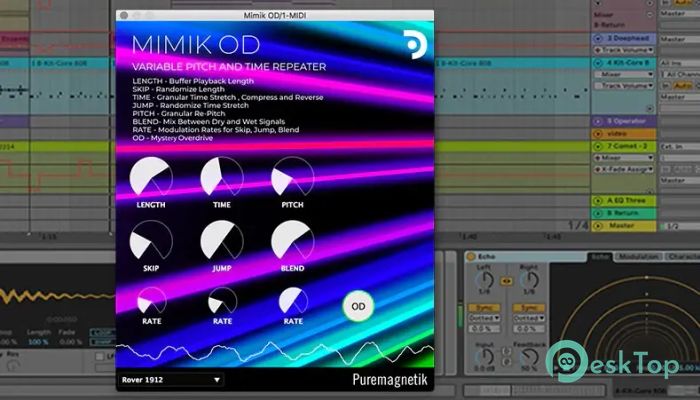Switch to Echo's Echo tab
Image resolution: width=700 pixels, height=400 pixels.
point(600,257)
